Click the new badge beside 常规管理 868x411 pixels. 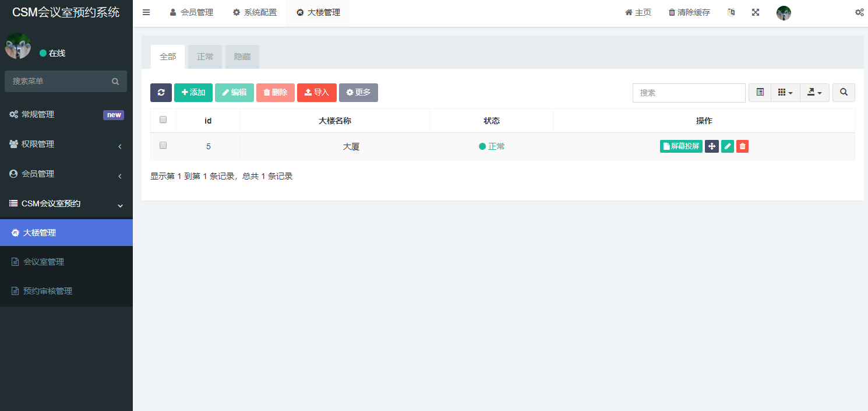[x=114, y=115]
